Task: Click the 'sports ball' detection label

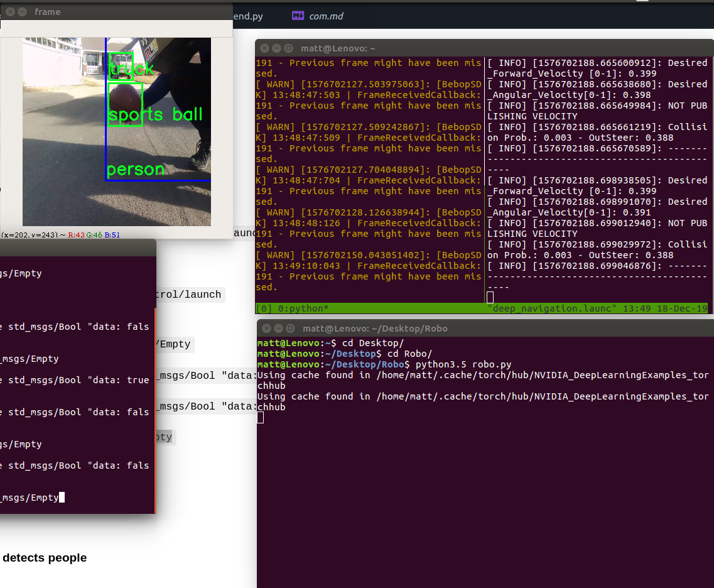Action: coord(155,115)
